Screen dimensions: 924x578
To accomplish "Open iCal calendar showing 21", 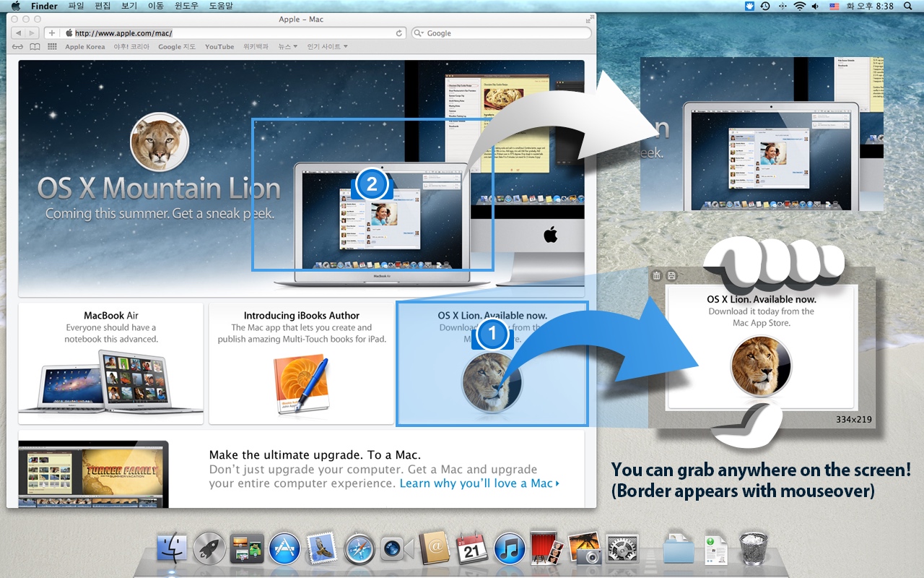I will pyautogui.click(x=472, y=548).
